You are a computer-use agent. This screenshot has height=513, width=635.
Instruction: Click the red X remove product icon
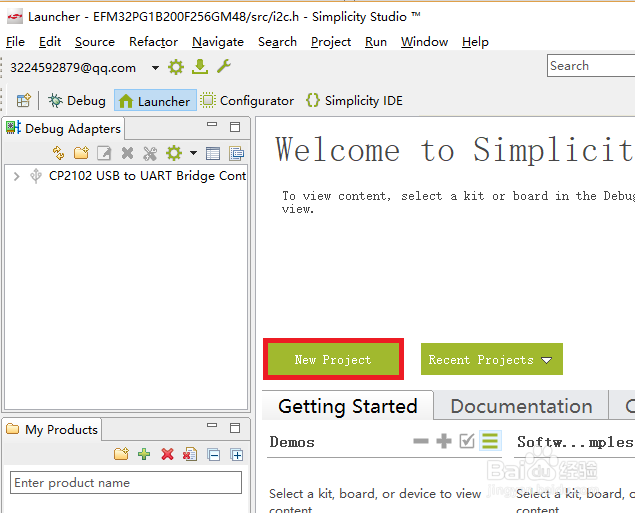[x=167, y=454]
